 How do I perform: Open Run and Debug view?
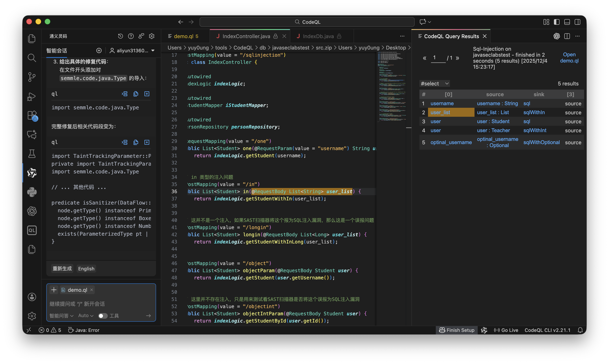tap(32, 96)
